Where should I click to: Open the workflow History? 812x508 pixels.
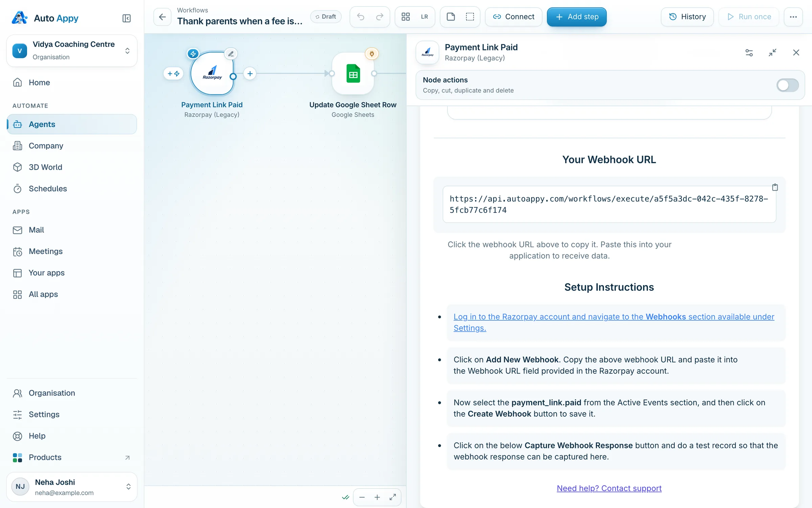pyautogui.click(x=687, y=17)
